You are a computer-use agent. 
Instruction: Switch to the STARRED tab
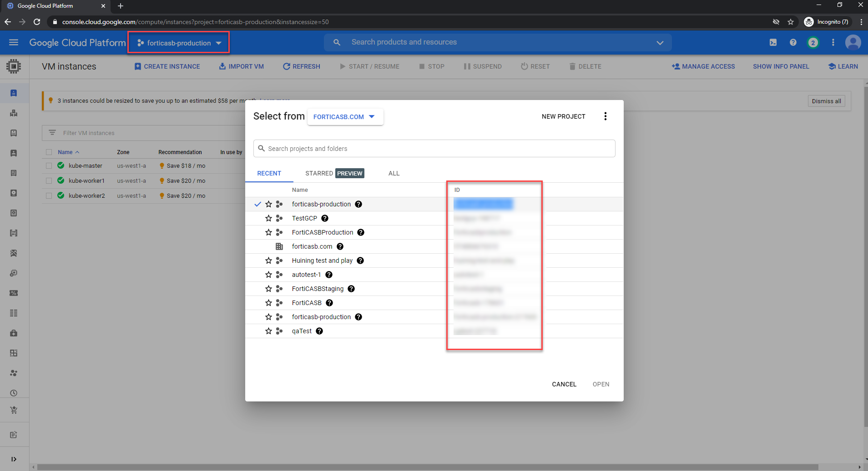[x=319, y=173]
